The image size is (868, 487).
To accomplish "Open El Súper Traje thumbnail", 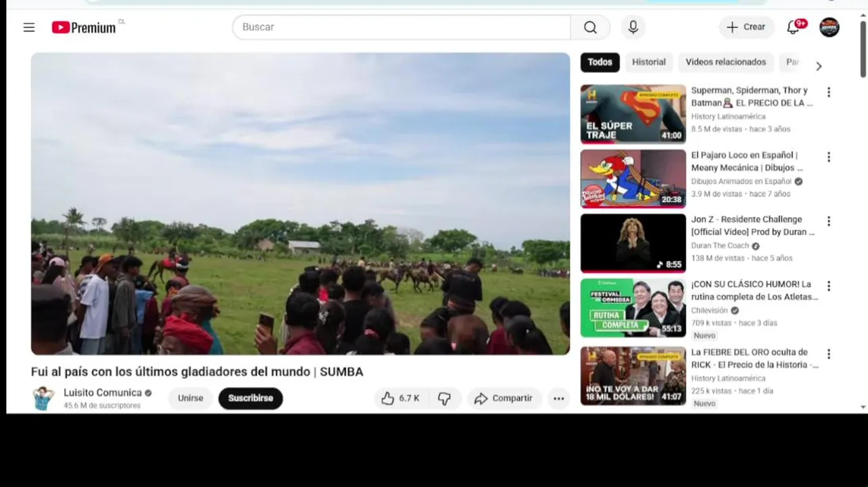I will pos(633,114).
